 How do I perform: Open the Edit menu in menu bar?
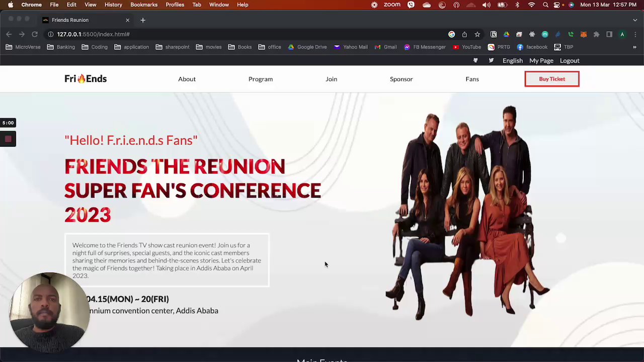click(71, 5)
